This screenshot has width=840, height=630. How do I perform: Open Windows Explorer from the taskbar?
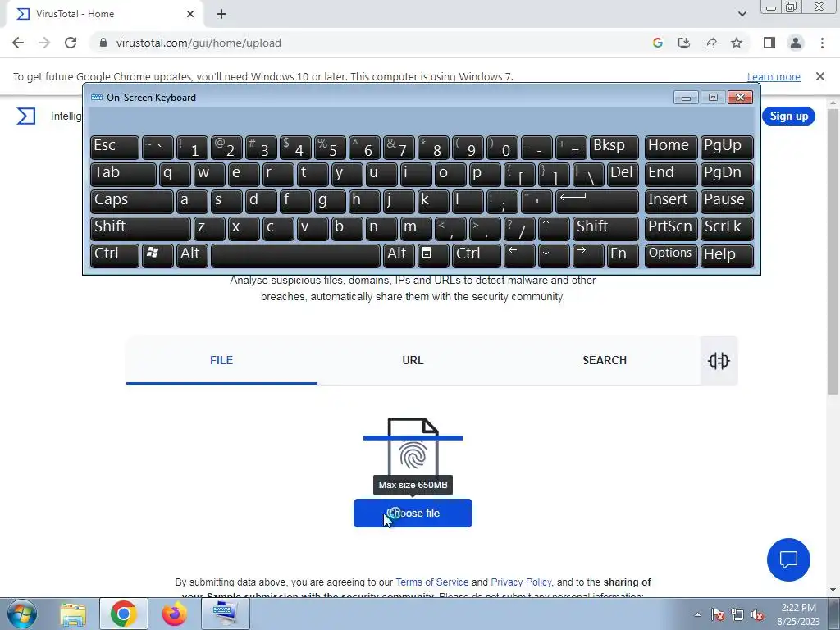point(73,614)
